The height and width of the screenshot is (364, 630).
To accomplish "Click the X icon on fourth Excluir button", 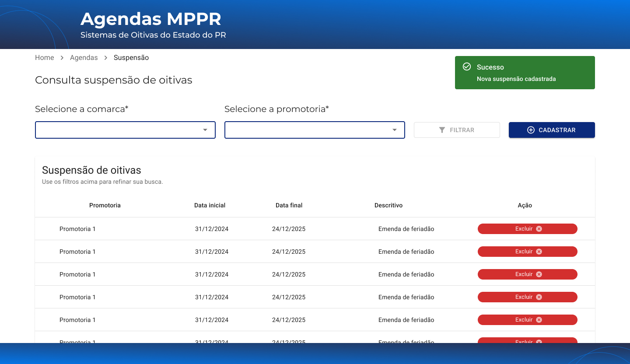I will click(x=539, y=297).
